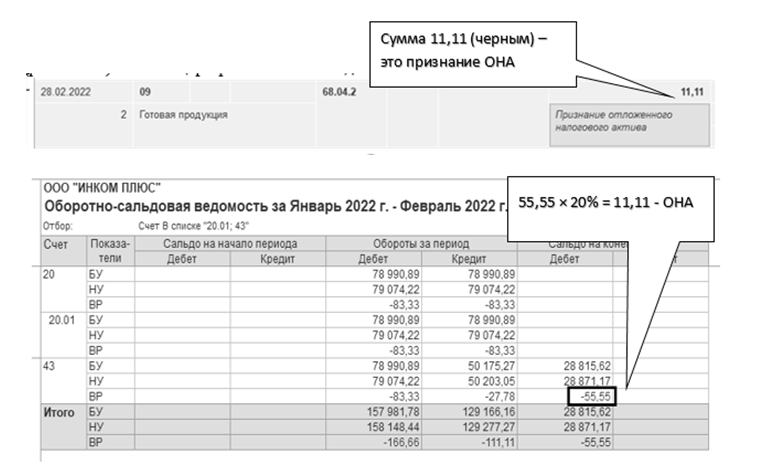Image resolution: width=757 pixels, height=471 pixels.
Task: Click НУ indicator in account 20 row
Action: pos(96,290)
